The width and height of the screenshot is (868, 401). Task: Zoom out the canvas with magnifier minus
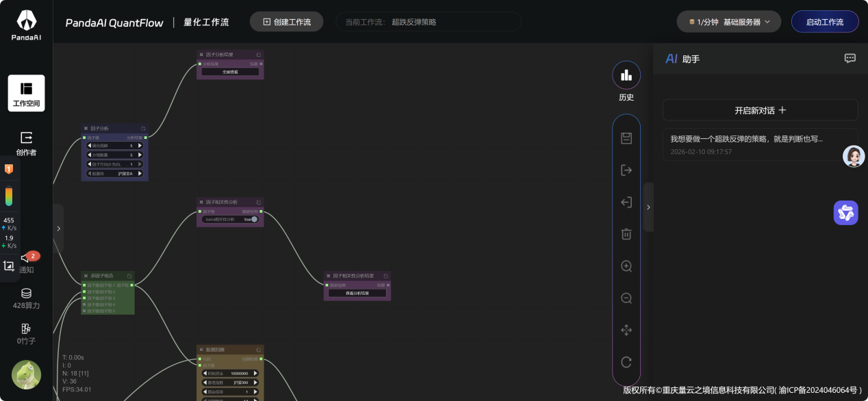[626, 298]
